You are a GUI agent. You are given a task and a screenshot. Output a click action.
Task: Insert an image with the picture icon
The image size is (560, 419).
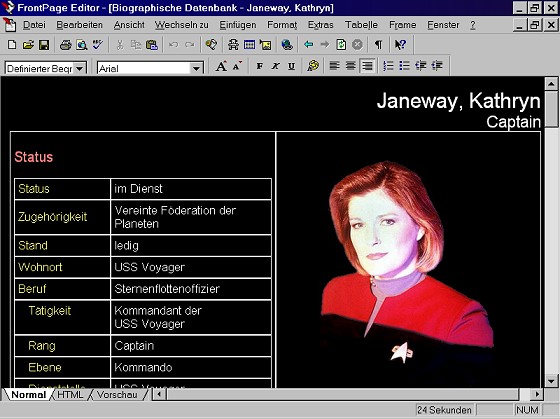[265, 45]
